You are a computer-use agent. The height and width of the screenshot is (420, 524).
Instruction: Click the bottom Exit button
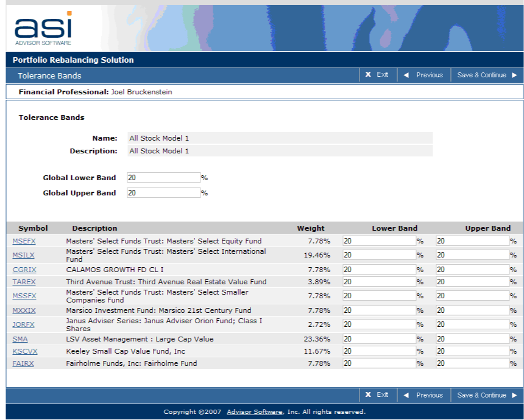(x=377, y=395)
